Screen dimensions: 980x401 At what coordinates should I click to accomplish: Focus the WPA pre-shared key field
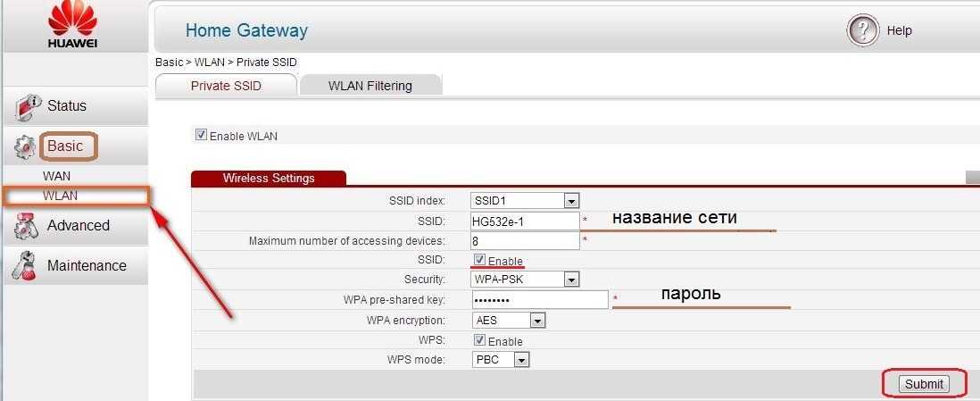[x=539, y=300]
